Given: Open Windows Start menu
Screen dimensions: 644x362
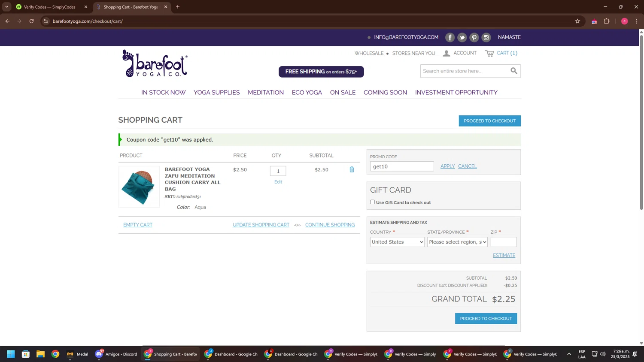Looking at the screenshot, I should (x=11, y=354).
